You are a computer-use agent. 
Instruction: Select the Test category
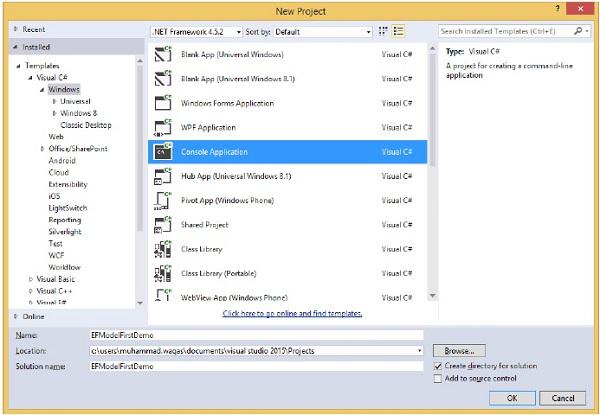coord(55,244)
